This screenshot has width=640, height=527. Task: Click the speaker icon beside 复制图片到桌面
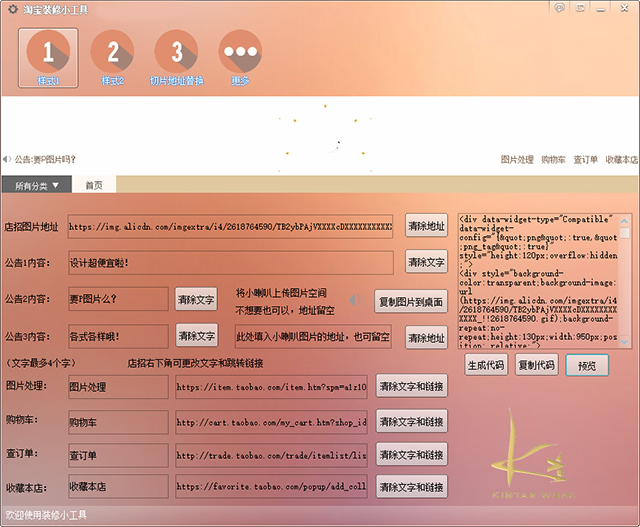point(355,300)
